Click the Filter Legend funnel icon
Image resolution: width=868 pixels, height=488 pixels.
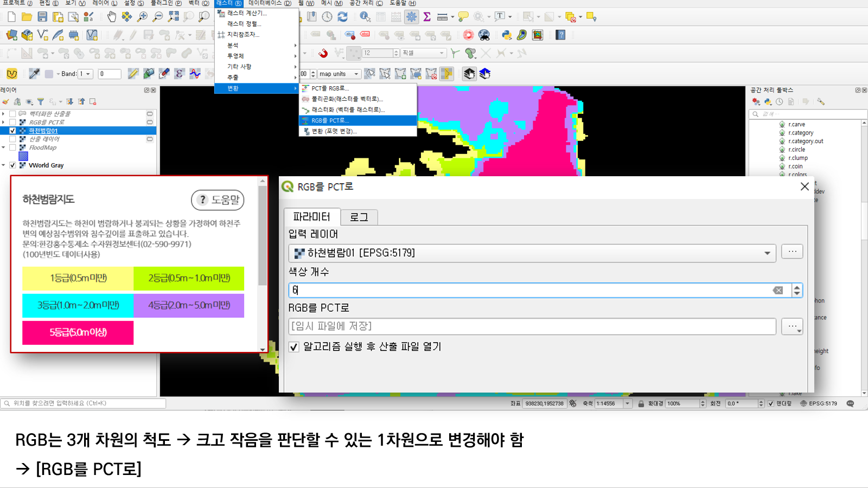[41, 102]
